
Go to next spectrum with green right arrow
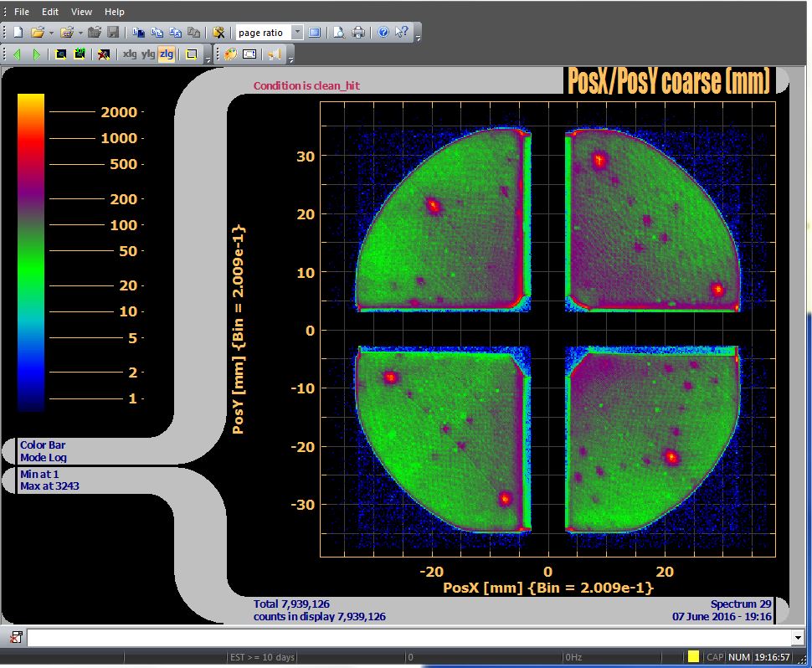coord(36,54)
